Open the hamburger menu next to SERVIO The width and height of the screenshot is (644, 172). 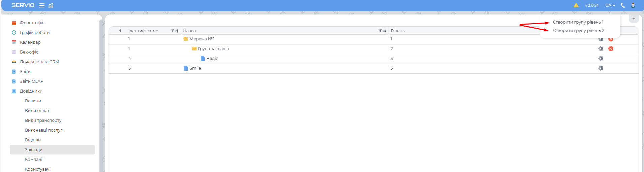point(42,5)
